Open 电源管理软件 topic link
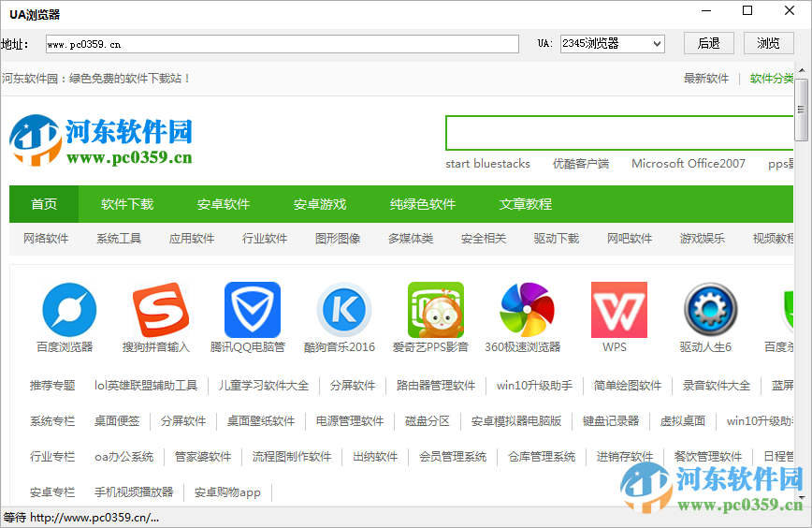 (x=350, y=420)
